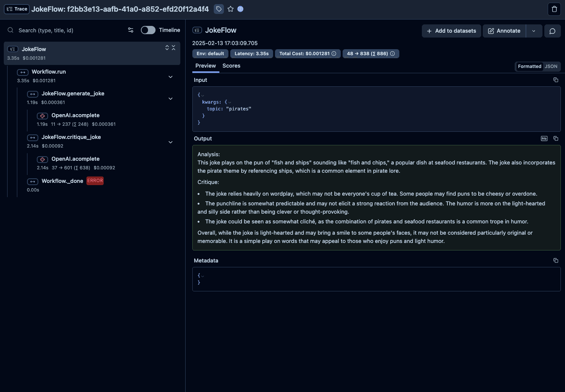Screen dimensions: 565x392
Task: Open the trash icon at top right
Action: 554,9
